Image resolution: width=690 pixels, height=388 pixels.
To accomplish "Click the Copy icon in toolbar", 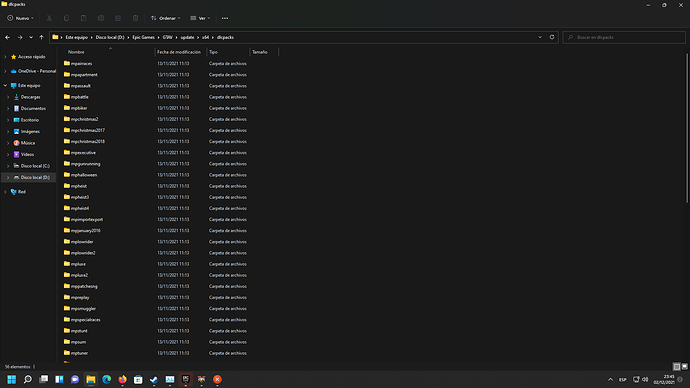I will tap(66, 18).
